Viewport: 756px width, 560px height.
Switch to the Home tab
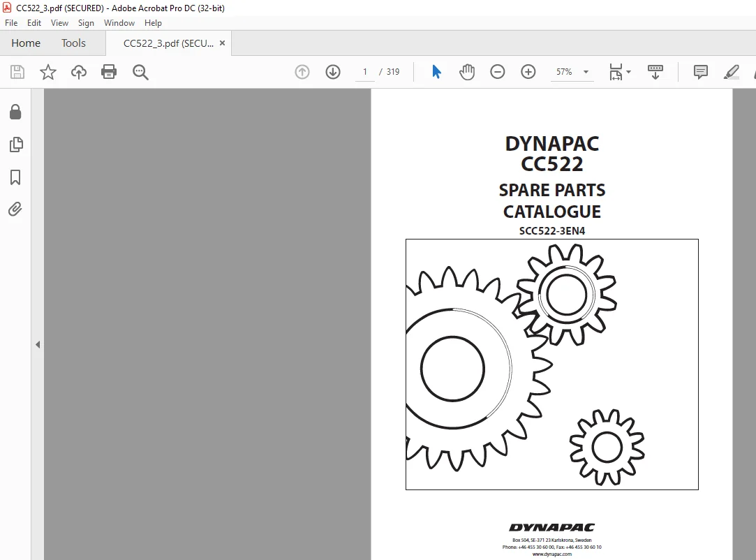tap(26, 43)
